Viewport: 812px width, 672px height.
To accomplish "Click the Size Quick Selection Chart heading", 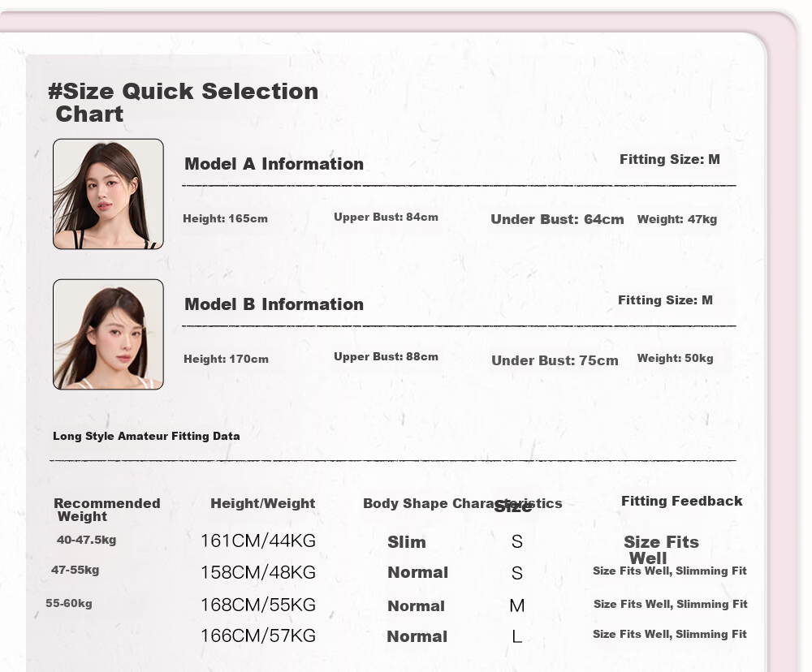I will (x=184, y=102).
